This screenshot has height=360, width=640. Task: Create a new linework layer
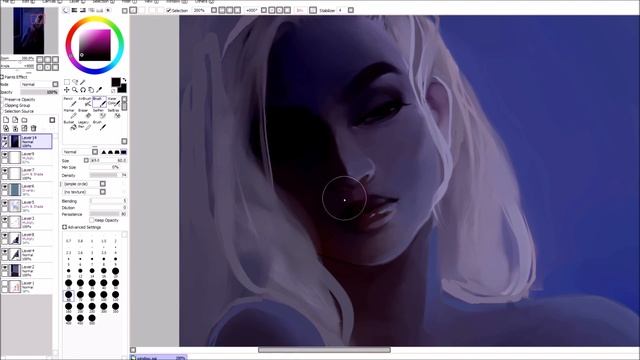click(16, 120)
